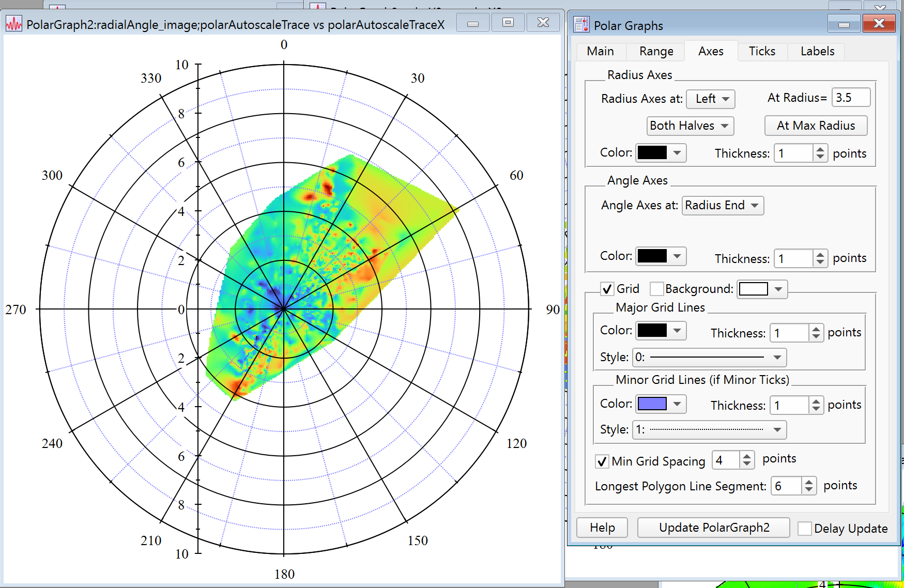Screen dimensions: 904x588
Task: Open the Radius Axes at dropdown showing Left
Action: point(711,99)
